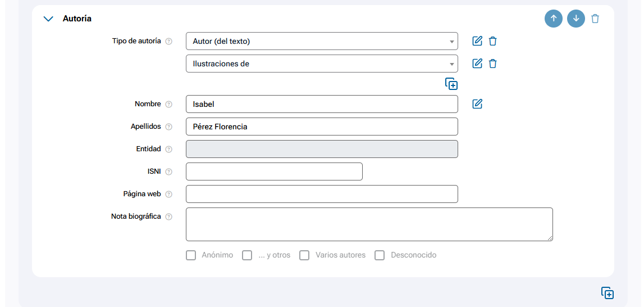The height and width of the screenshot is (307, 644).
Task: Edit the 'Autor (del texto)' entry
Action: coord(477,41)
